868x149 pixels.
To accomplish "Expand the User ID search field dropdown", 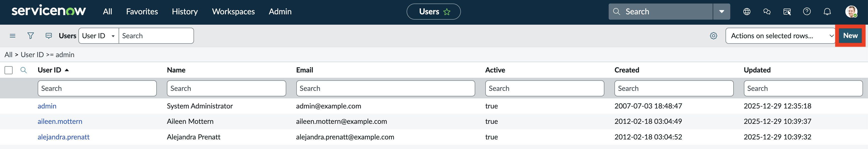I will pyautogui.click(x=99, y=36).
